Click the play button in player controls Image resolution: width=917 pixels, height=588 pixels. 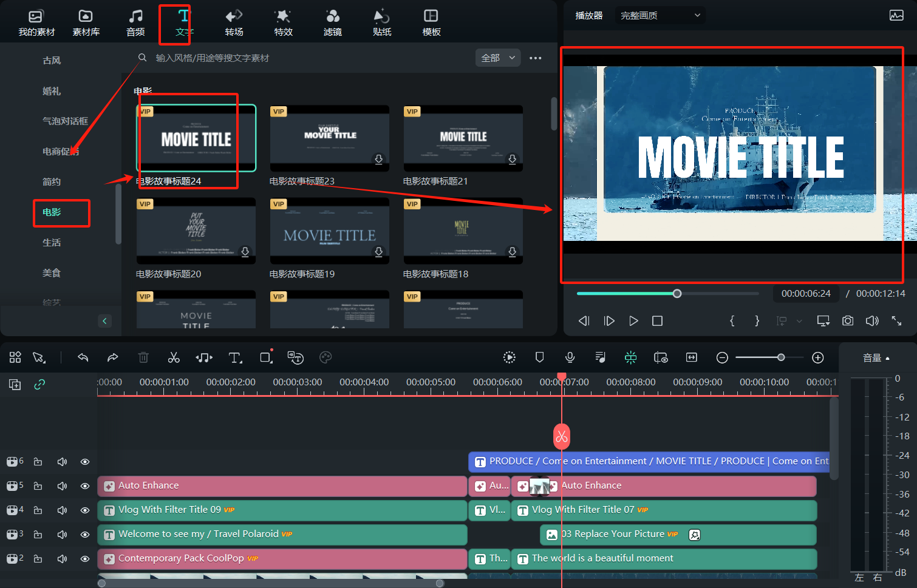point(633,320)
